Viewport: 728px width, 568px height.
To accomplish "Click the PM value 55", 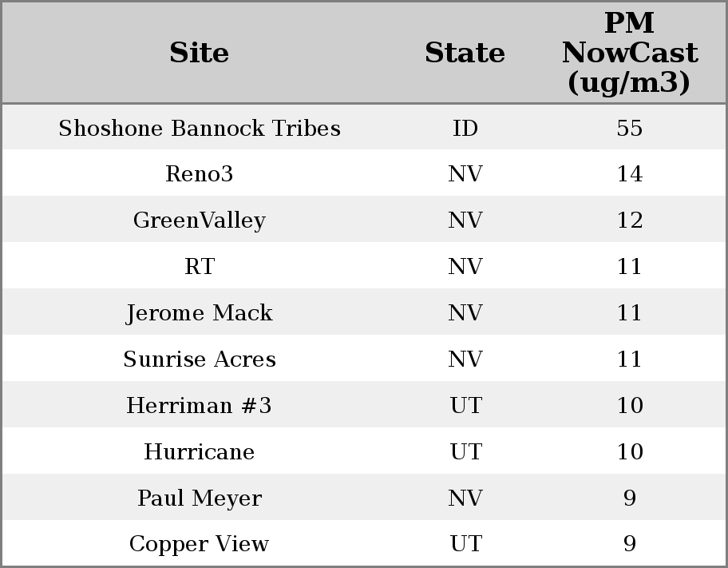I will [629, 129].
